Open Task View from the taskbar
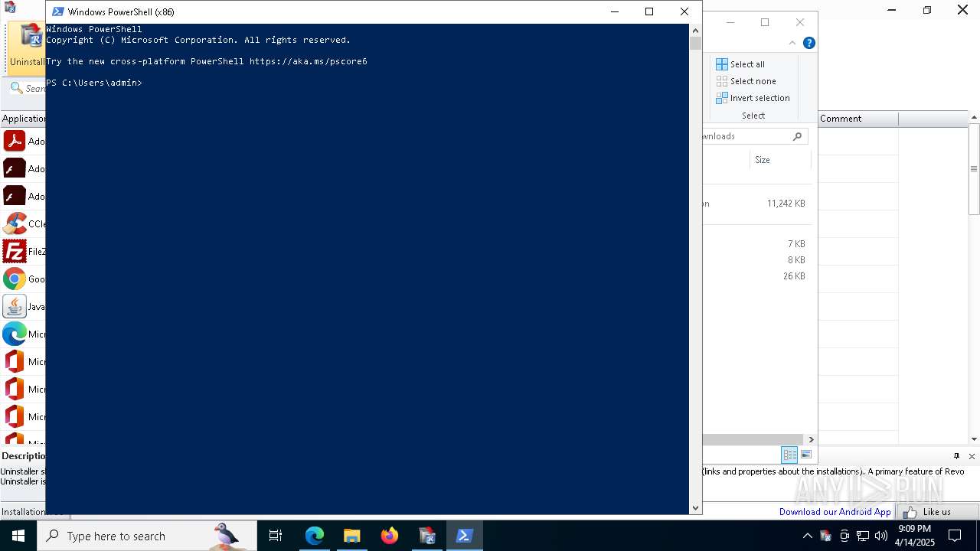The width and height of the screenshot is (980, 551). point(276,536)
